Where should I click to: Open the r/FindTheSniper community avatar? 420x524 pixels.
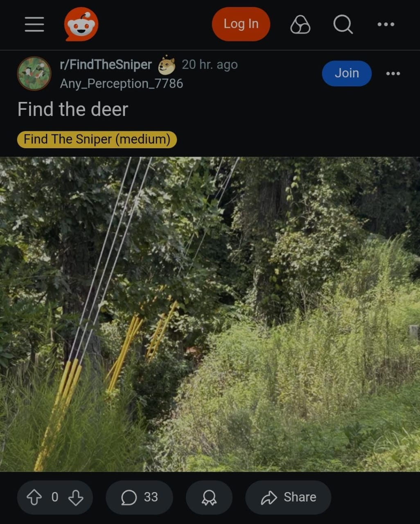coord(34,74)
